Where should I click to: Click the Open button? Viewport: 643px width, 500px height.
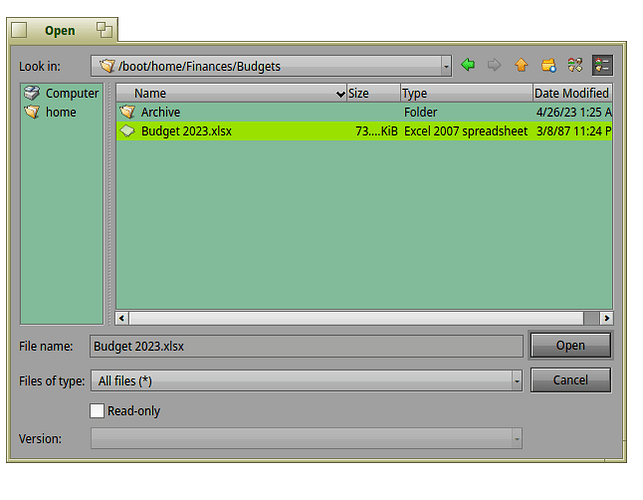[x=570, y=345]
